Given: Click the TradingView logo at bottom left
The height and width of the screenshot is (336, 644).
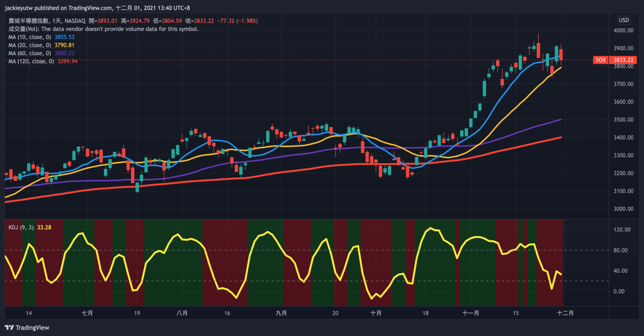Looking at the screenshot, I should (x=27, y=328).
